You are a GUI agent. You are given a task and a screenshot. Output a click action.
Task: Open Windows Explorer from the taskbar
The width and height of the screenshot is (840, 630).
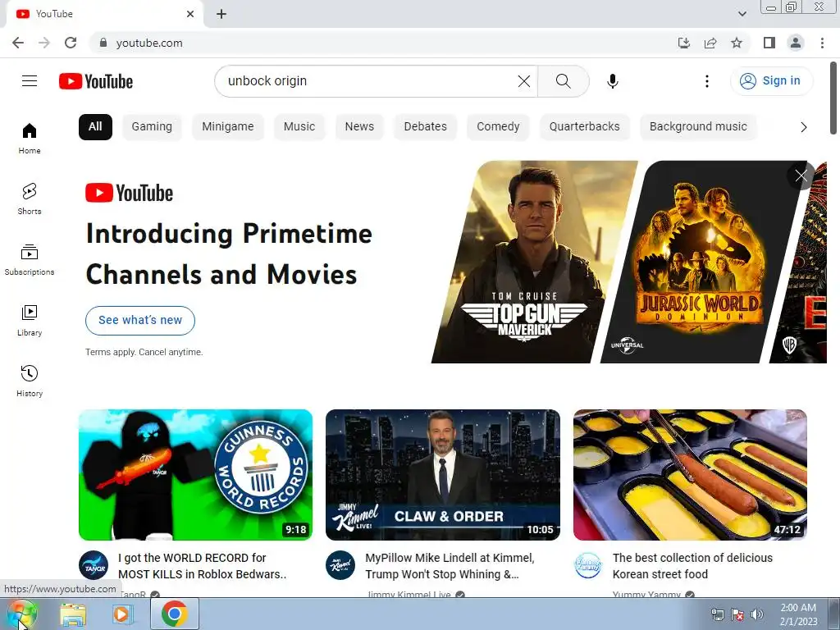pos(73,614)
